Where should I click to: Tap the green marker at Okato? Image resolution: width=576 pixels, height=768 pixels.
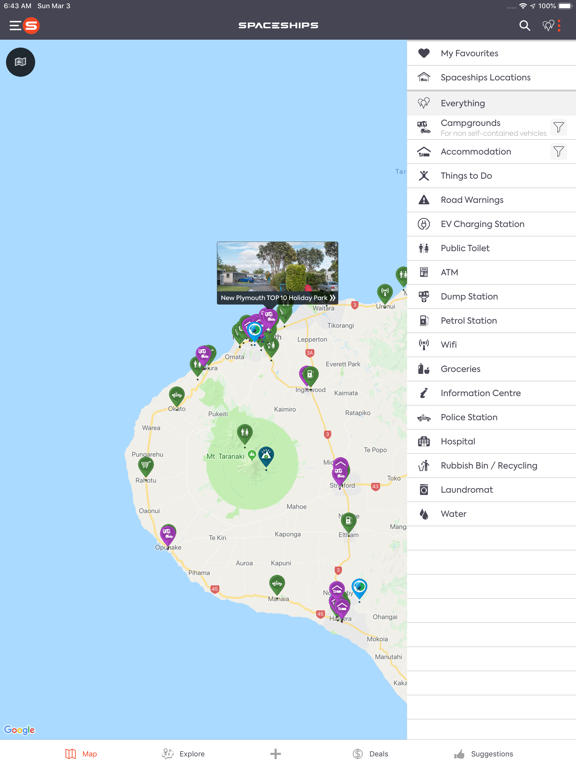pos(177,397)
